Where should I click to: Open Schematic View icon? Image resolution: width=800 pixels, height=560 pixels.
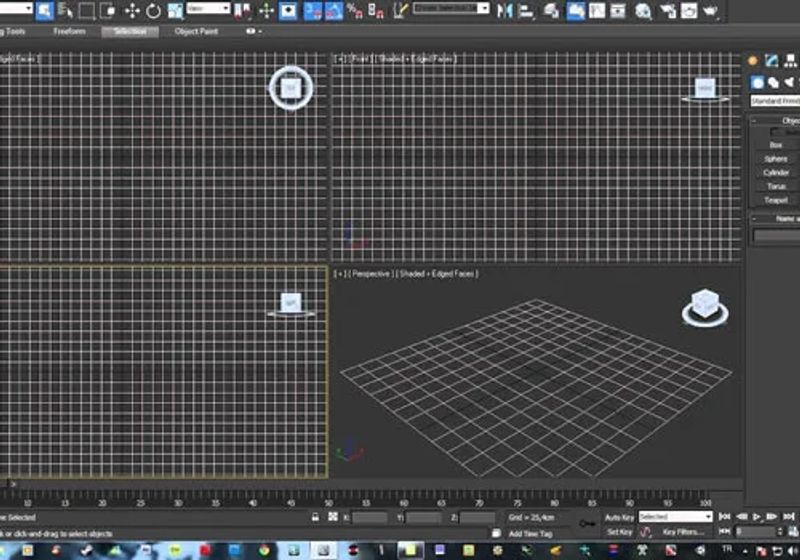coord(617,11)
